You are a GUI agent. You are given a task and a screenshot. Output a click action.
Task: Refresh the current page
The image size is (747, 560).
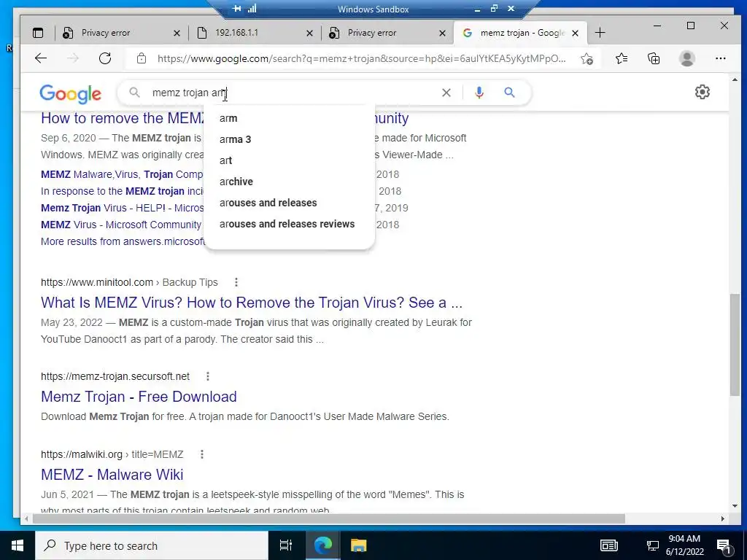point(105,58)
